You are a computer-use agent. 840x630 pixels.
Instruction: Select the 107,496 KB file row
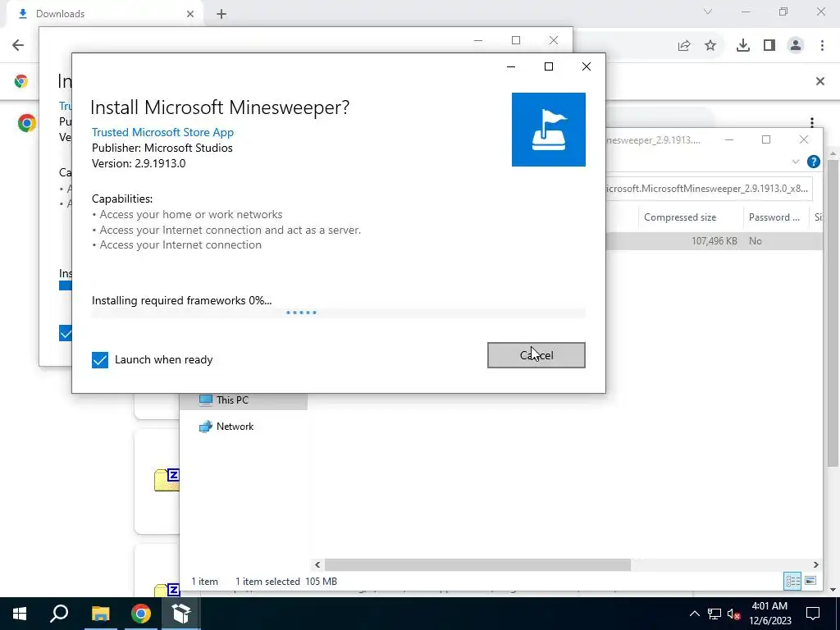(714, 241)
